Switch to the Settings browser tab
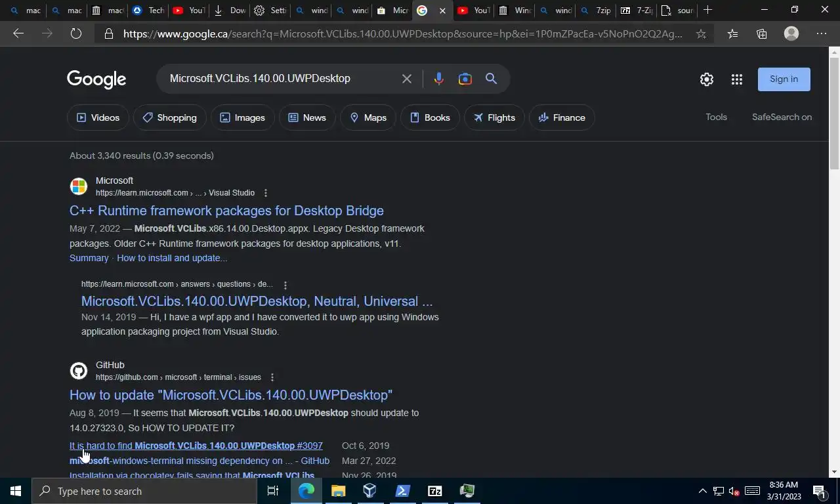Viewport: 840px width, 504px height. [x=270, y=10]
